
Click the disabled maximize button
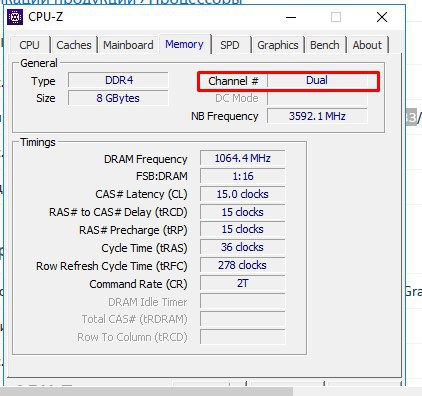pyautogui.click(x=336, y=17)
